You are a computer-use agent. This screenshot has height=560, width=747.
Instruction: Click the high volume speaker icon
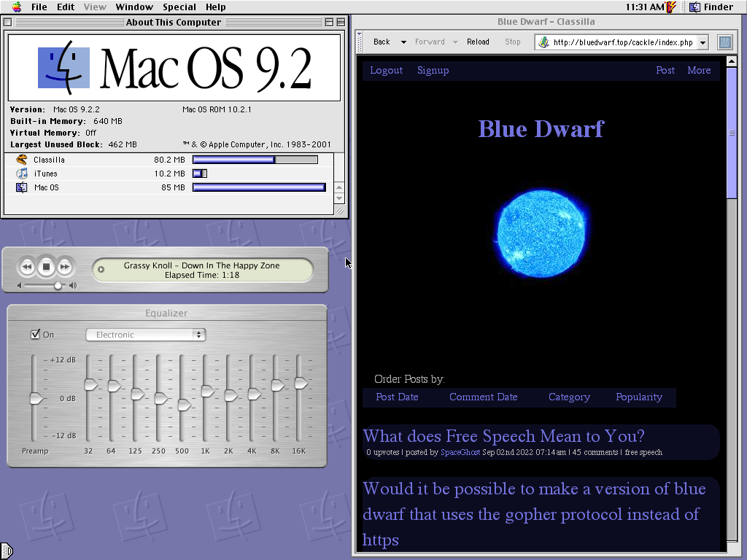pyautogui.click(x=73, y=286)
